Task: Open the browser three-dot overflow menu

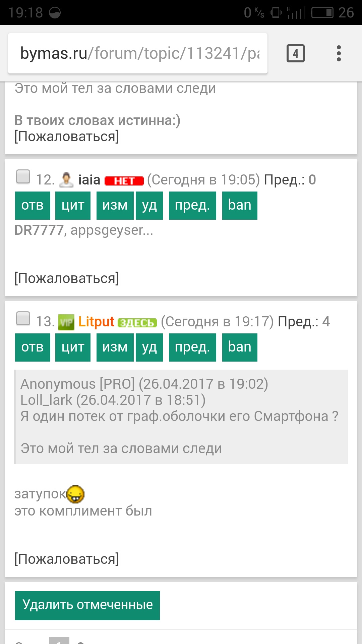Action: (339, 53)
